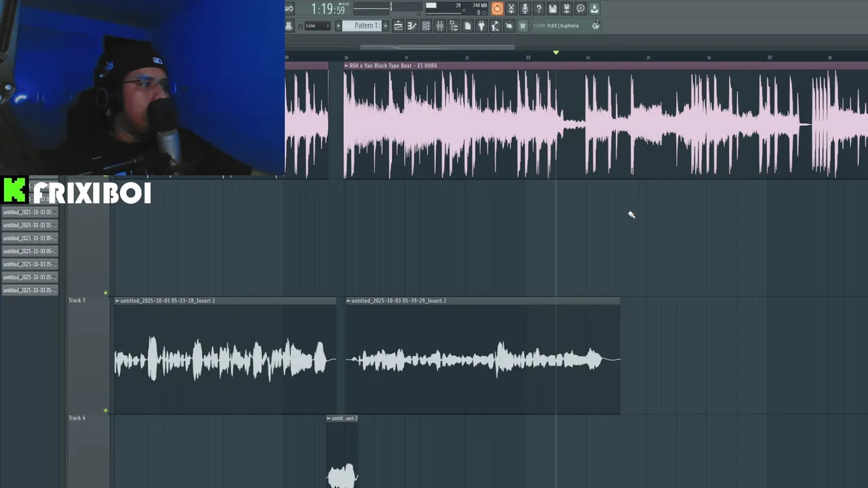Click the Track 4 label
Screen dimensions: 868x488
tap(77, 418)
